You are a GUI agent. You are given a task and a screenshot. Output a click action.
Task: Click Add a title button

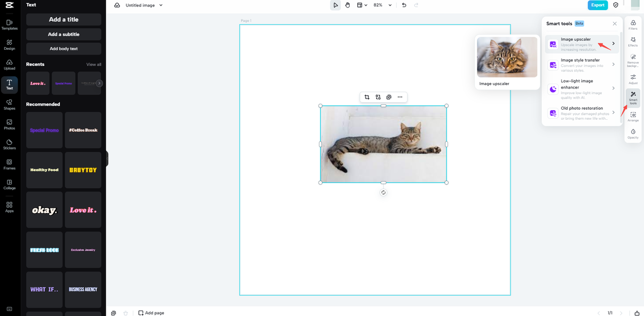pyautogui.click(x=63, y=20)
